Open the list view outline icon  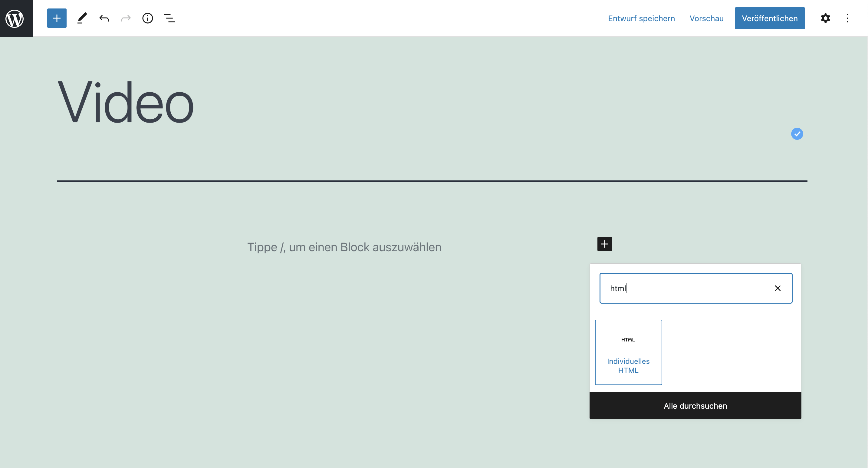169,18
